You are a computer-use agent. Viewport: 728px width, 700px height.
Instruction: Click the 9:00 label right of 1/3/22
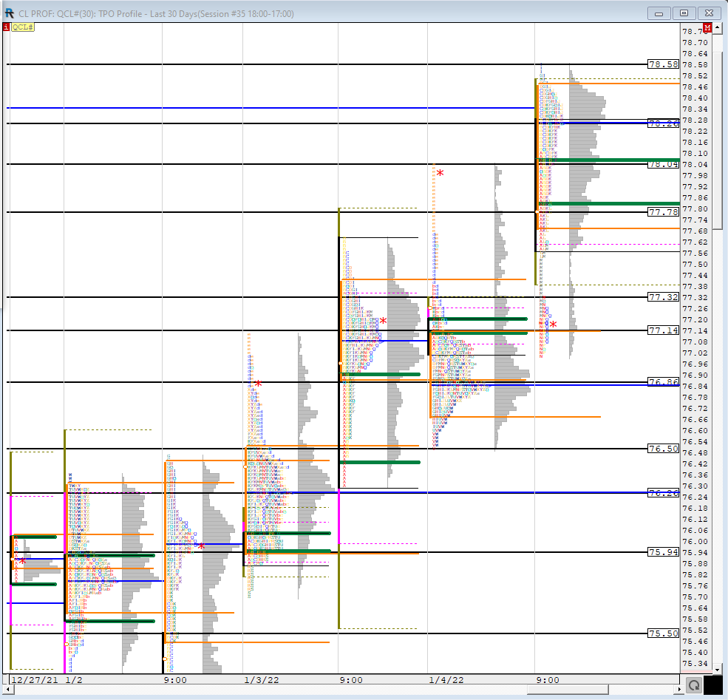click(x=351, y=680)
